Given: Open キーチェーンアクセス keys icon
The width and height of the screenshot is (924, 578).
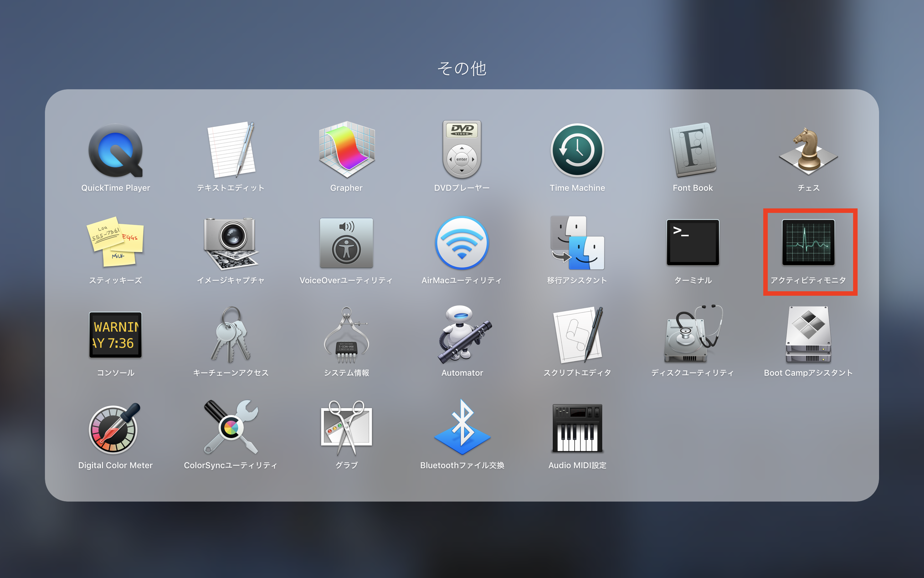Looking at the screenshot, I should [231, 335].
